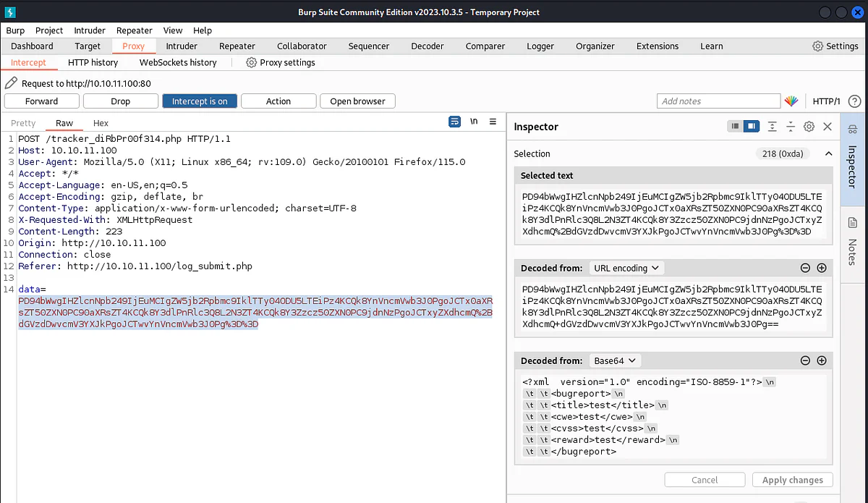Switch Inspector to right-docked layout
This screenshot has width=868, height=503.
click(751, 127)
